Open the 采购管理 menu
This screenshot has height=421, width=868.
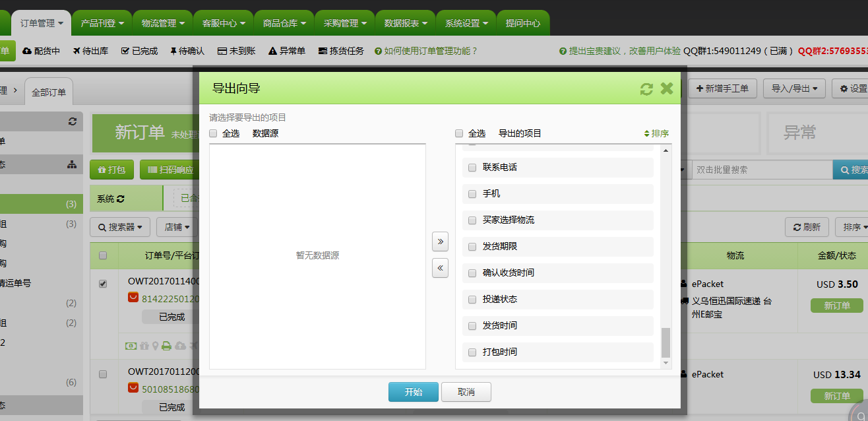345,23
